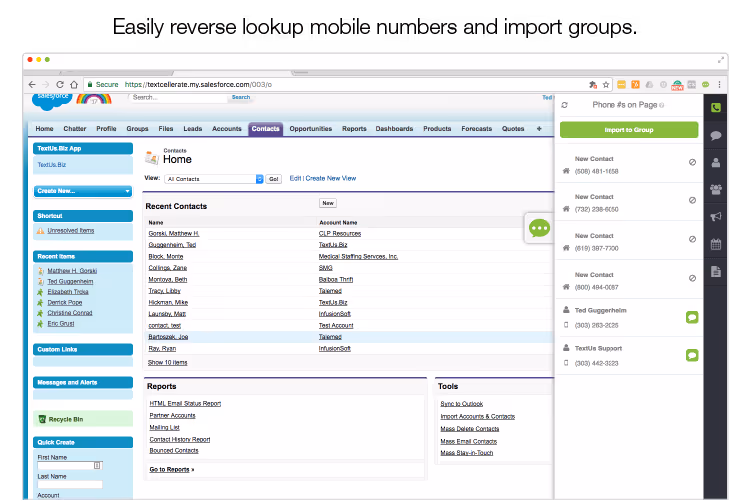The height and width of the screenshot is (501, 751).
Task: Open TextUs.Biz app link in sidebar
Action: click(x=52, y=165)
